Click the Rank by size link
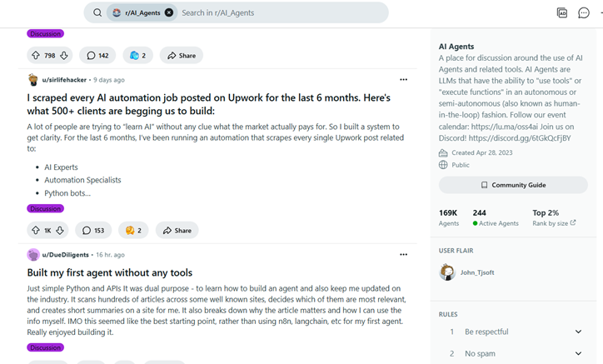This screenshot has height=364, width=603. (x=554, y=223)
